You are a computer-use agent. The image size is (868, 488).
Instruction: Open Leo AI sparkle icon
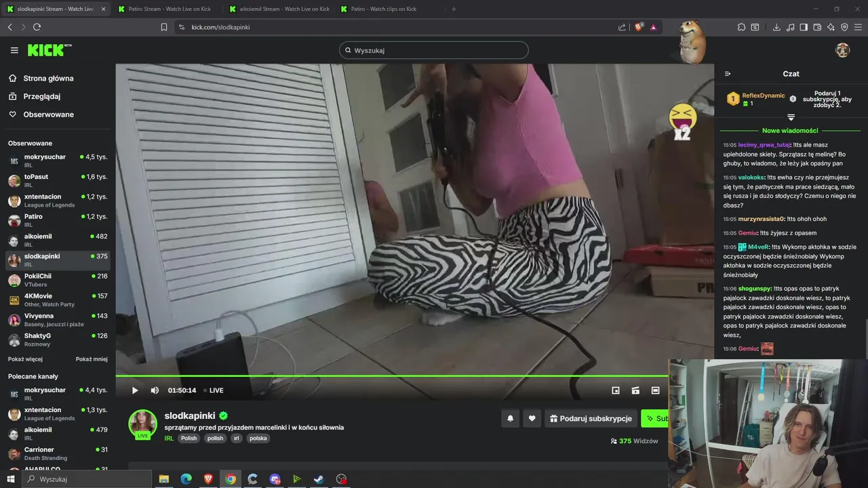coord(831,27)
